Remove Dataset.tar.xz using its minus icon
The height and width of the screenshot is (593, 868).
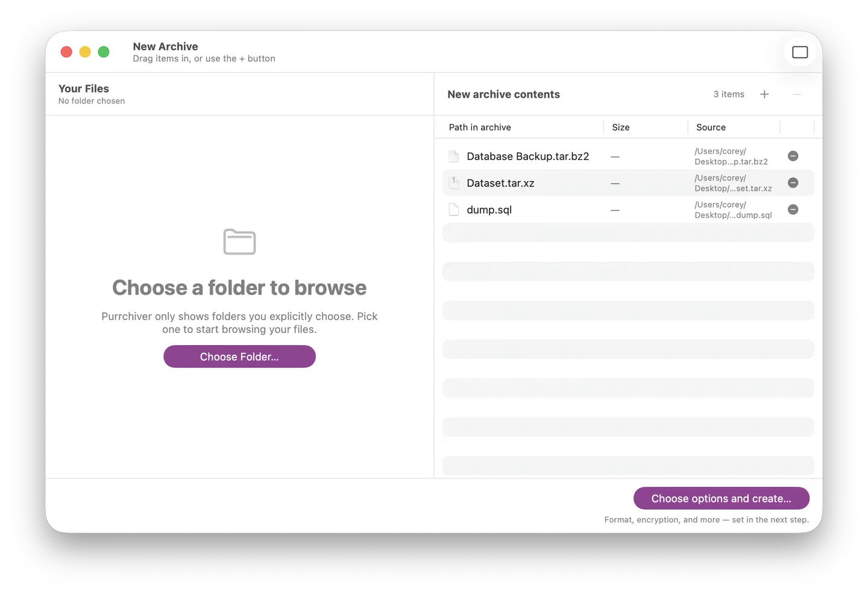793,183
